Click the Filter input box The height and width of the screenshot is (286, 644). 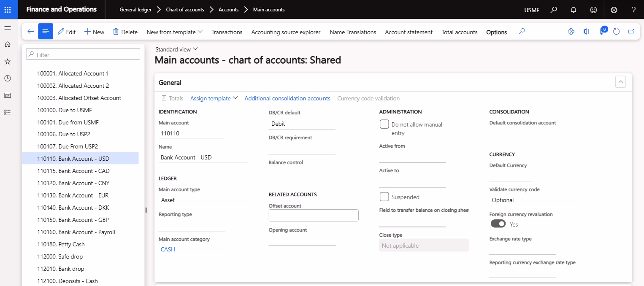point(83,54)
